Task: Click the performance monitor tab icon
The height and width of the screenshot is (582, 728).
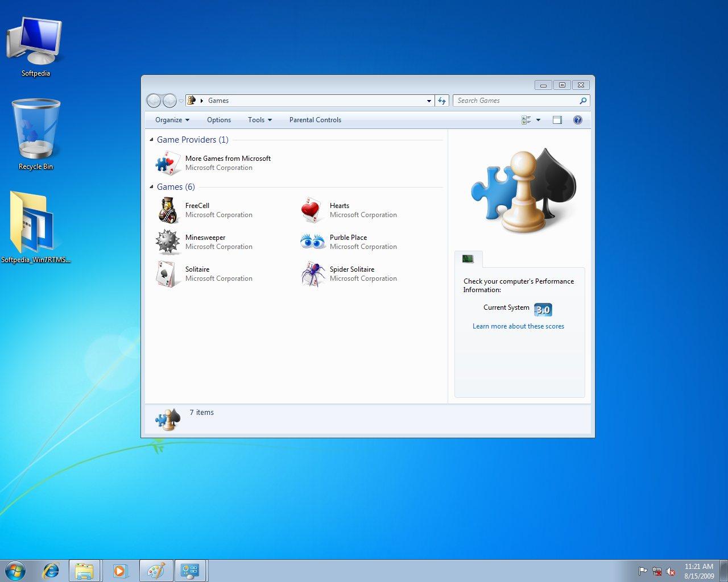Action: click(468, 259)
